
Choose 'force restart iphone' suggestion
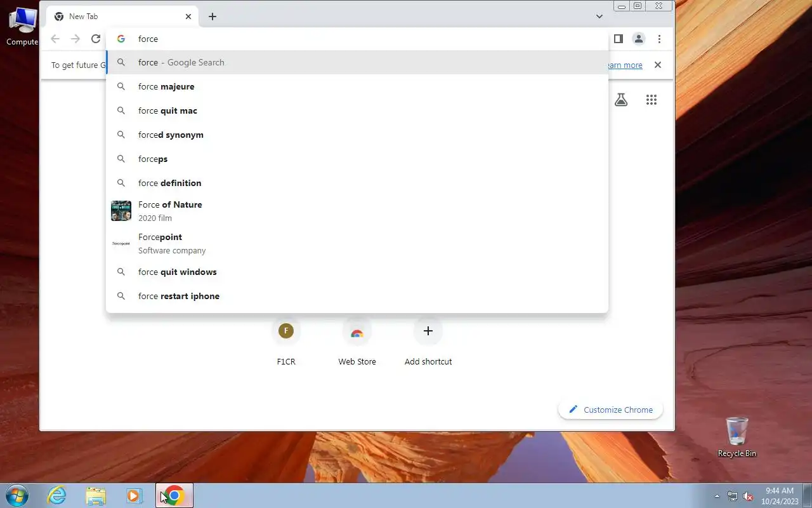[357, 296]
